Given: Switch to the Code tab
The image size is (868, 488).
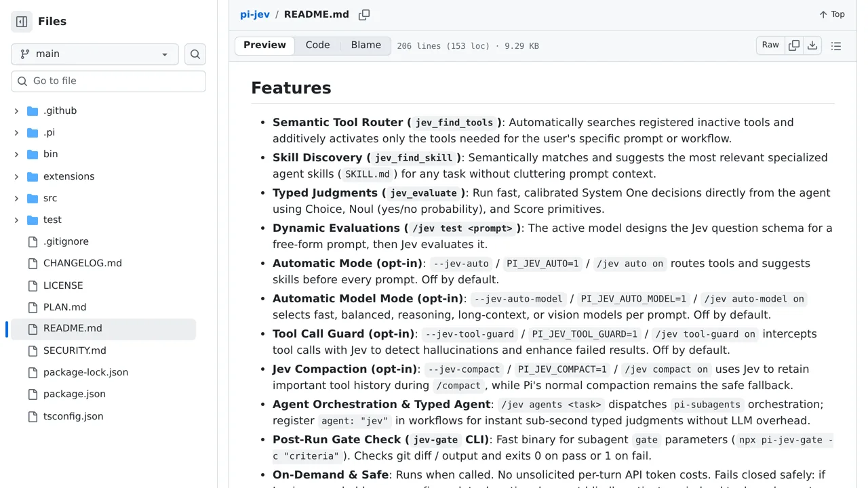Looking at the screenshot, I should 317,45.
